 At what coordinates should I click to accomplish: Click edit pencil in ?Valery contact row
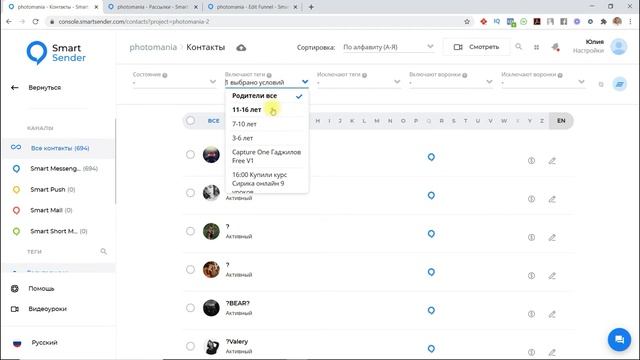pyautogui.click(x=552, y=352)
